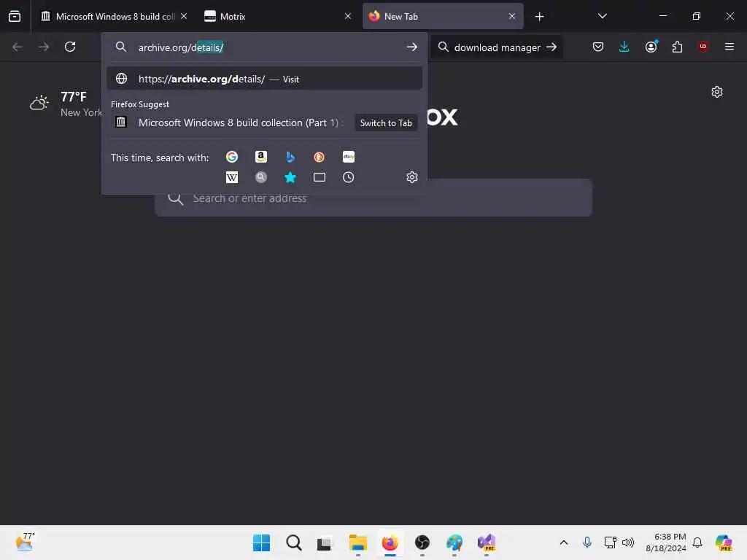
Task: Open the Firefox application menu
Action: coord(729,47)
